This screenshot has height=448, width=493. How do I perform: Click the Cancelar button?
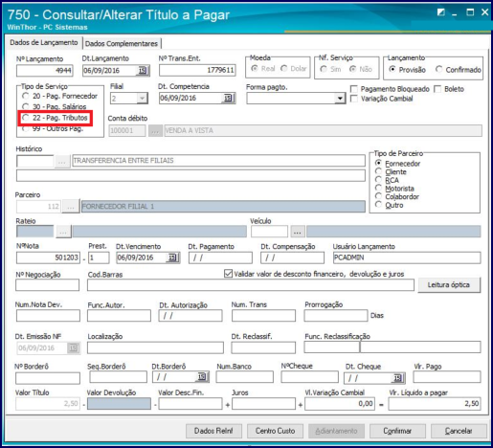(459, 431)
